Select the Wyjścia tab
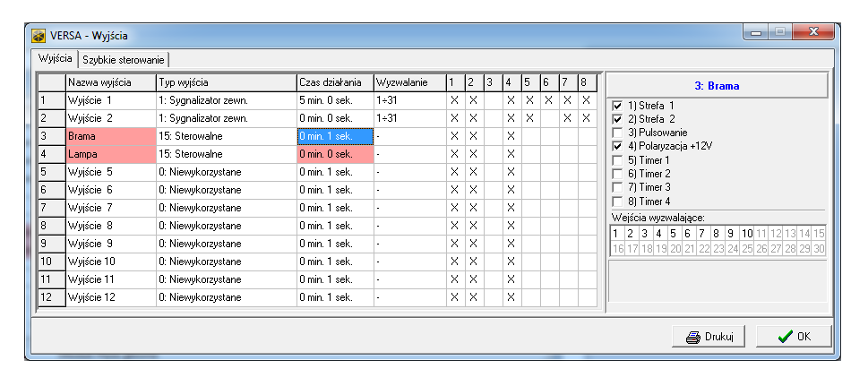The width and height of the screenshot is (868, 386). click(56, 58)
